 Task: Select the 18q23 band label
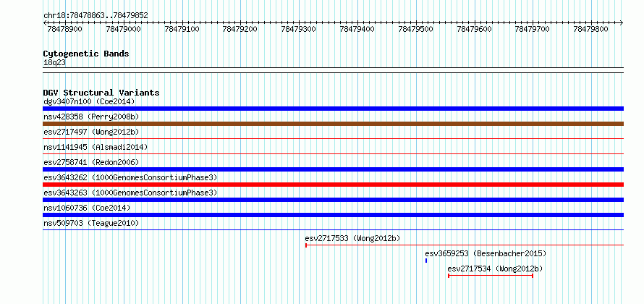pos(54,63)
